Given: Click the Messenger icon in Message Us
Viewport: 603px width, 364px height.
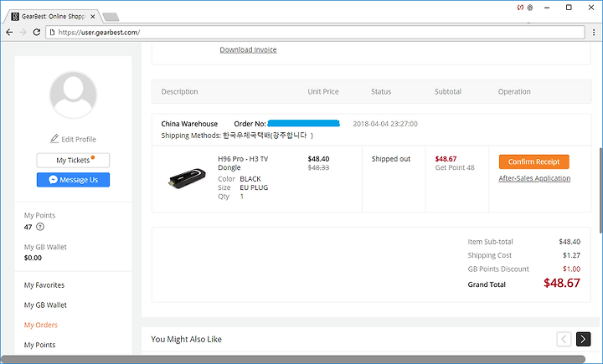Looking at the screenshot, I should 53,180.
